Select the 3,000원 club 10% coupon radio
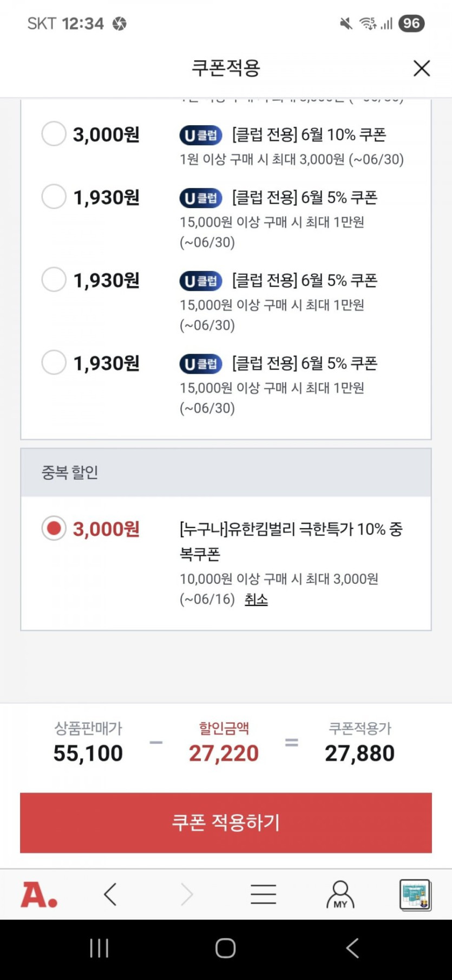Viewport: 452px width, 980px height. (x=54, y=134)
